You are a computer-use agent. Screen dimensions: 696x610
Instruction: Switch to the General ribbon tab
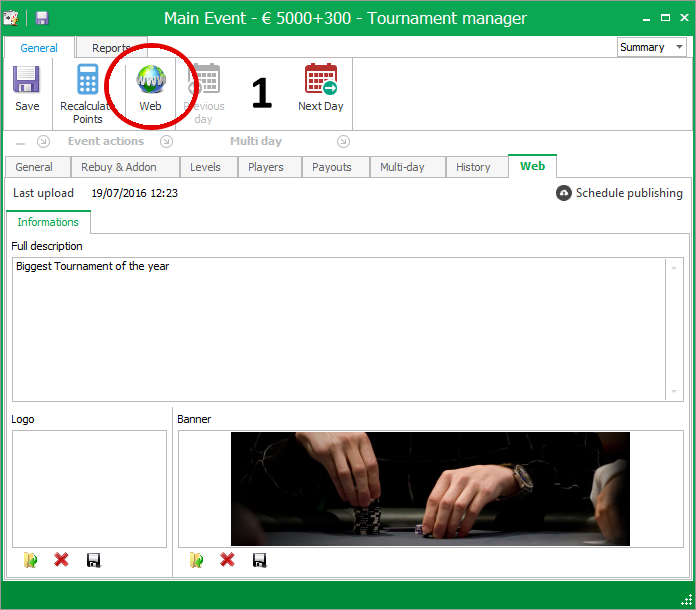(39, 48)
